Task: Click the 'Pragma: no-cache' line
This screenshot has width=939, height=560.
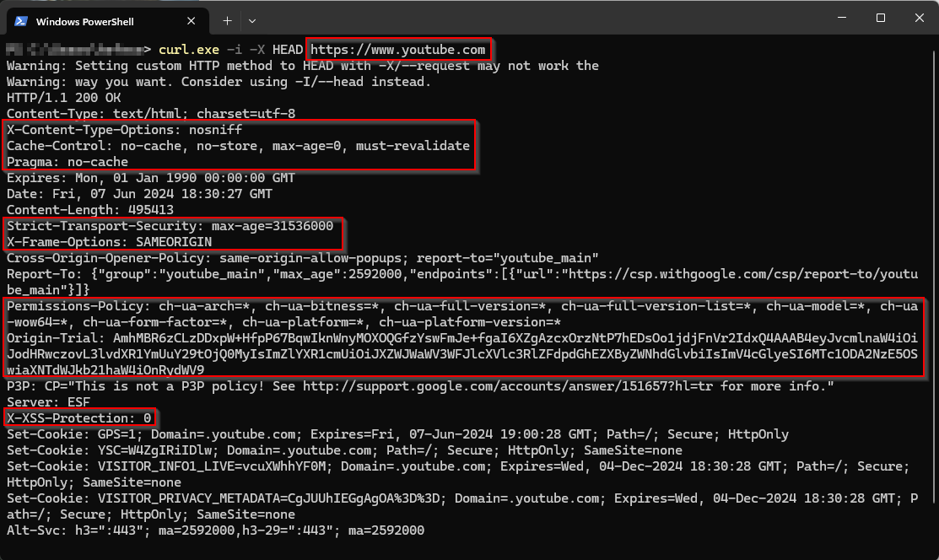Action: (67, 162)
